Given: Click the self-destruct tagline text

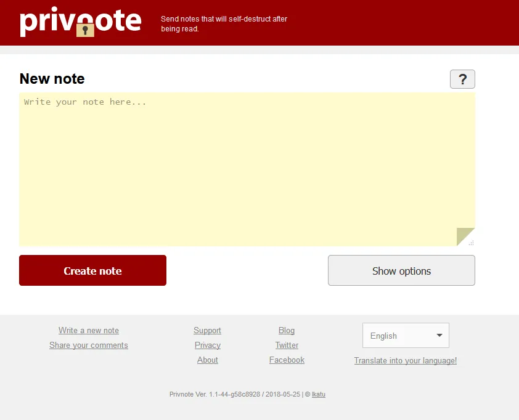Looking at the screenshot, I should click(x=224, y=24).
